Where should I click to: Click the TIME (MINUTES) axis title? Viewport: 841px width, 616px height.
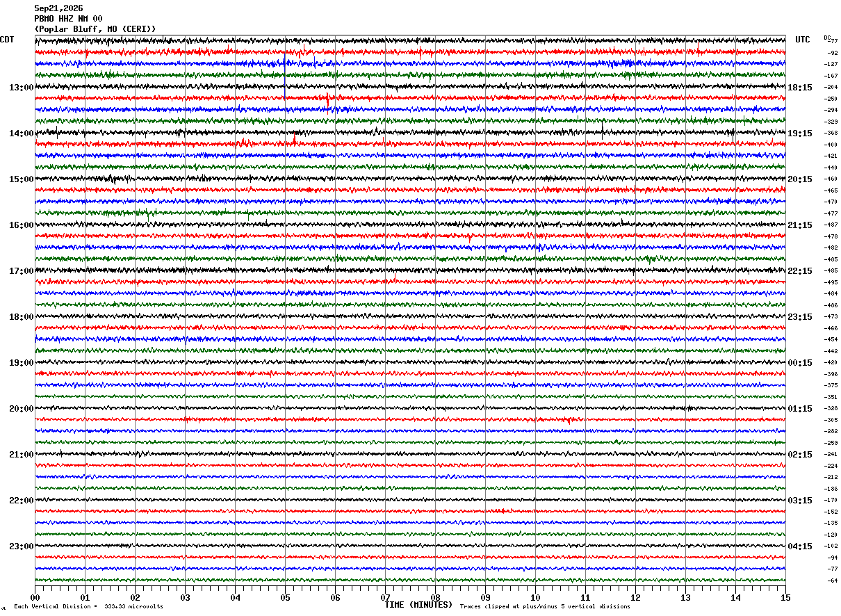pos(418,605)
